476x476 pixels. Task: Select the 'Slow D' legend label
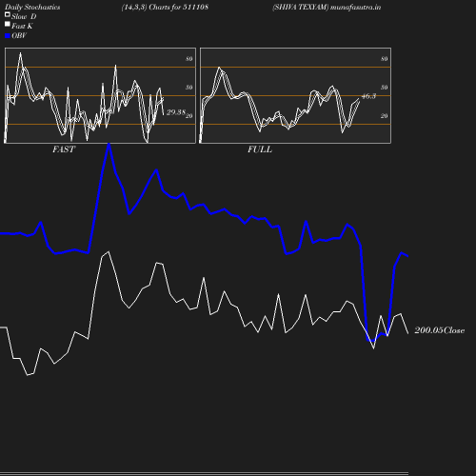(x=24, y=16)
